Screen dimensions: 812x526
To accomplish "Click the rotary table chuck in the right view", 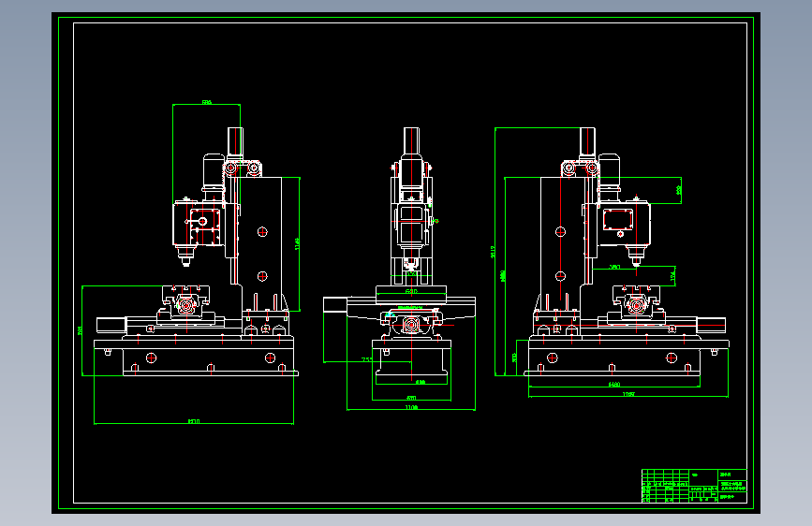I will point(637,305).
